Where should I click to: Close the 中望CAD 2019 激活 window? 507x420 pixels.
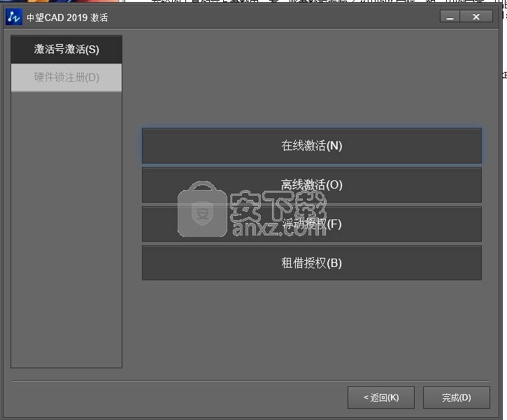point(476,17)
